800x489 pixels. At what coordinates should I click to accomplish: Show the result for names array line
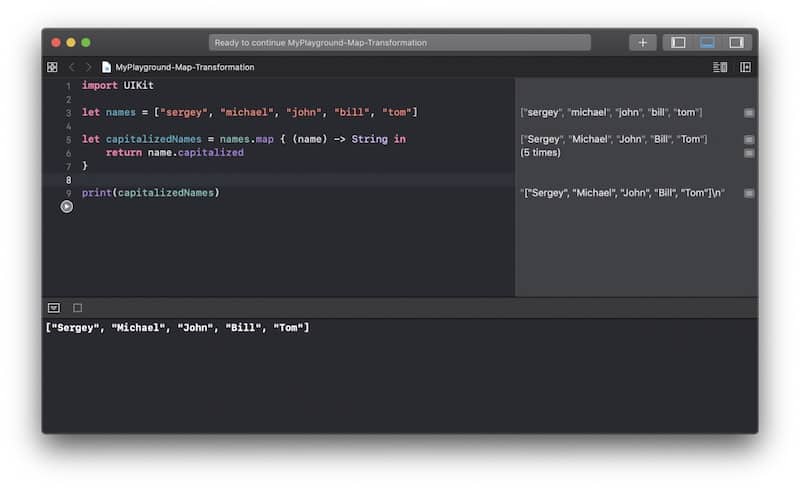748,113
